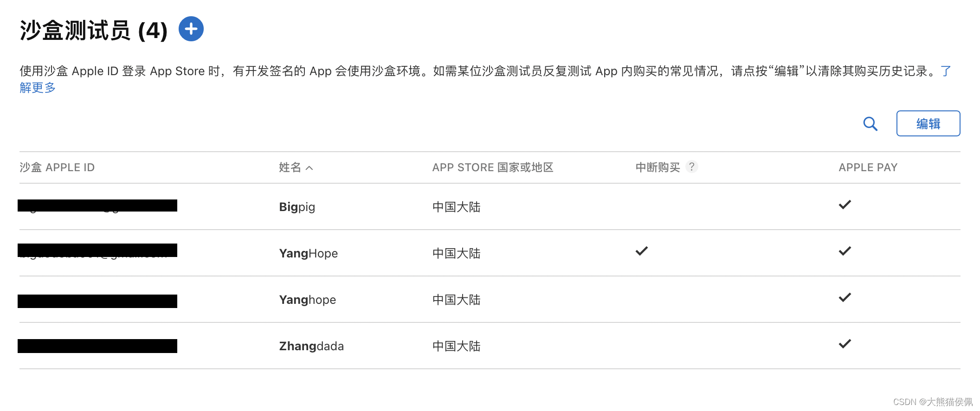The image size is (980, 411).
Task: Click 中国大陆 in the Zhangdada row
Action: pos(456,346)
